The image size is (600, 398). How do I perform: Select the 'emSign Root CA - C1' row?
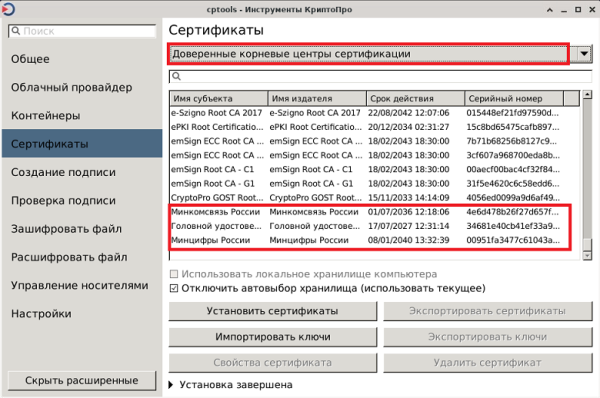[x=375, y=170]
